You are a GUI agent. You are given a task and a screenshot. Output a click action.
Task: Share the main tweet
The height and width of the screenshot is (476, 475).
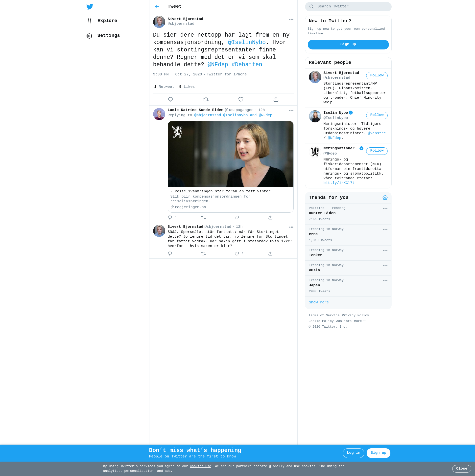276,99
